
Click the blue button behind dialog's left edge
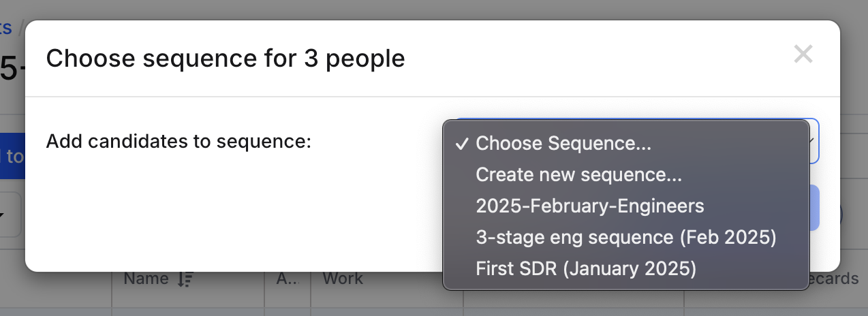(x=12, y=157)
